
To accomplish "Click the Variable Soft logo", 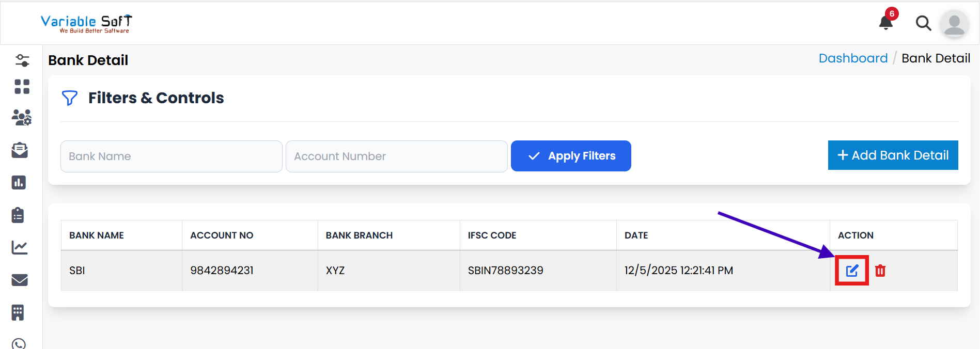I will click(87, 24).
